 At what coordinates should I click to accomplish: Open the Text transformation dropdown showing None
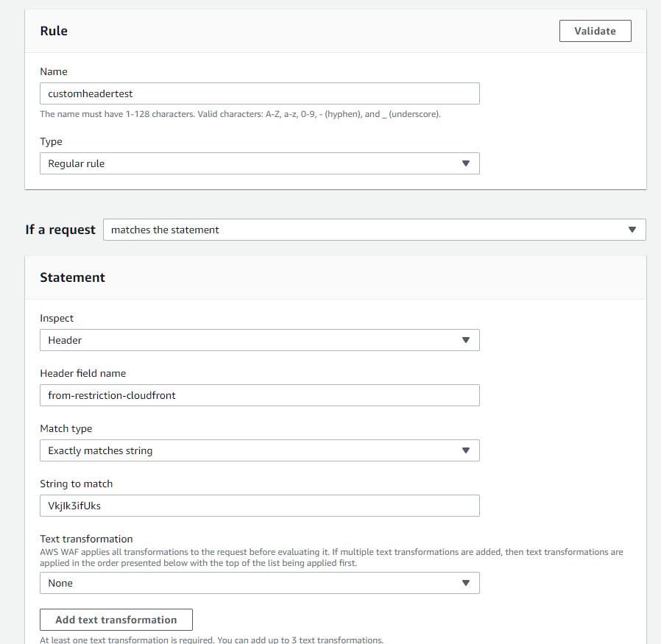pyautogui.click(x=250, y=583)
